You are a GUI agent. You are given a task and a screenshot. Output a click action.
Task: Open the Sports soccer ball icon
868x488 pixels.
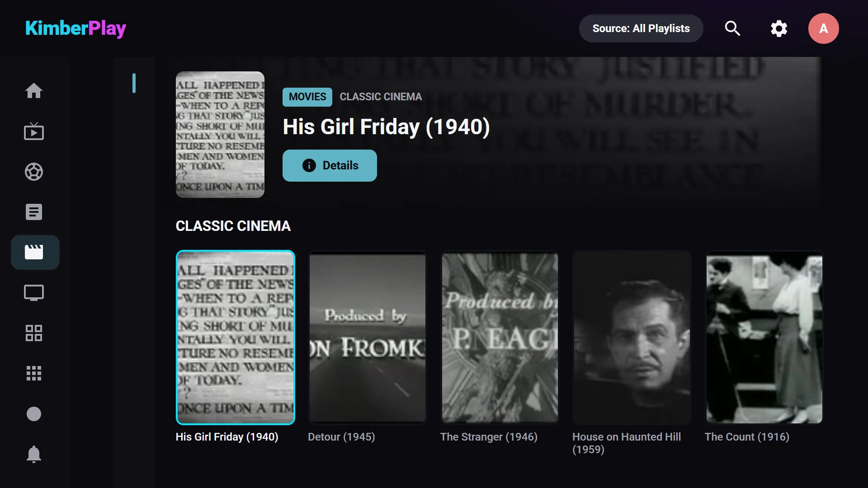point(34,172)
